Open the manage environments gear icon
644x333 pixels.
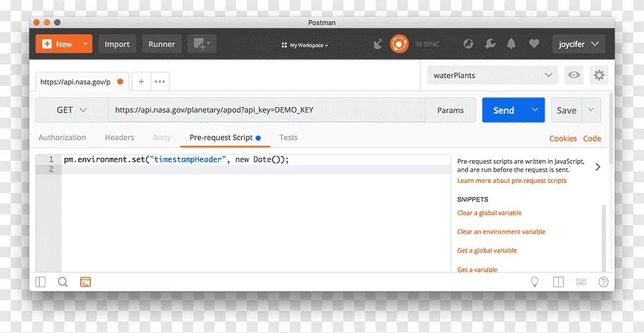[x=599, y=75]
